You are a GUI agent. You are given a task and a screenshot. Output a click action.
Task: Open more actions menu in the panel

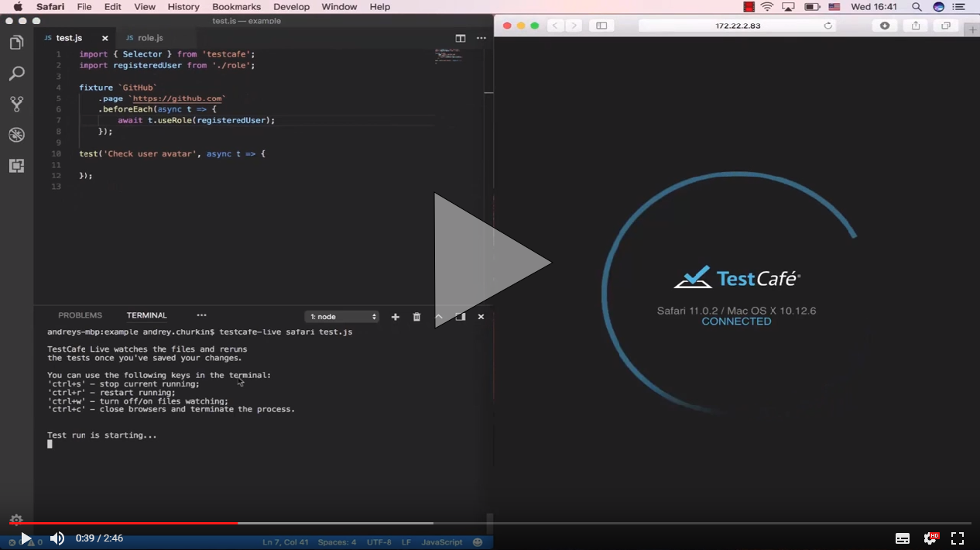201,315
